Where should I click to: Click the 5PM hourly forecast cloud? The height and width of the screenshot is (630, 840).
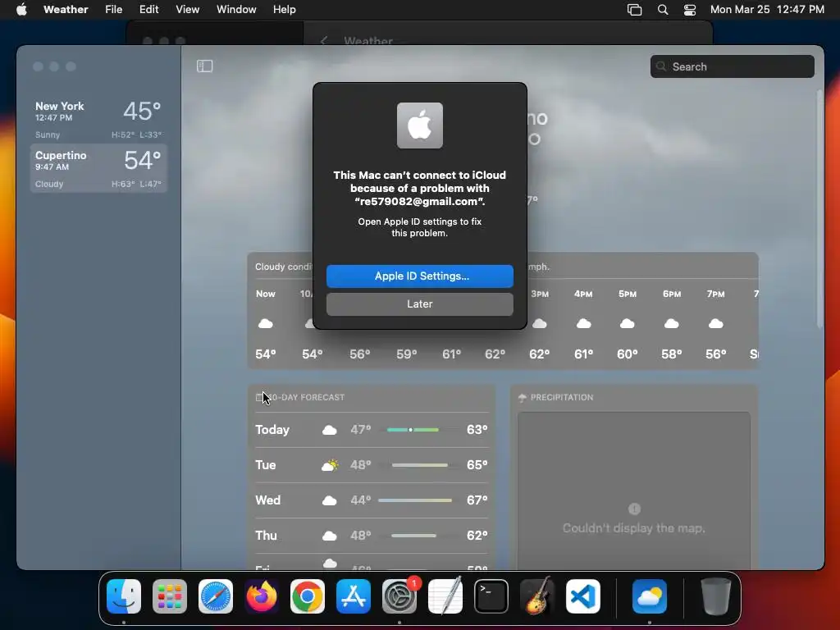pyautogui.click(x=628, y=323)
